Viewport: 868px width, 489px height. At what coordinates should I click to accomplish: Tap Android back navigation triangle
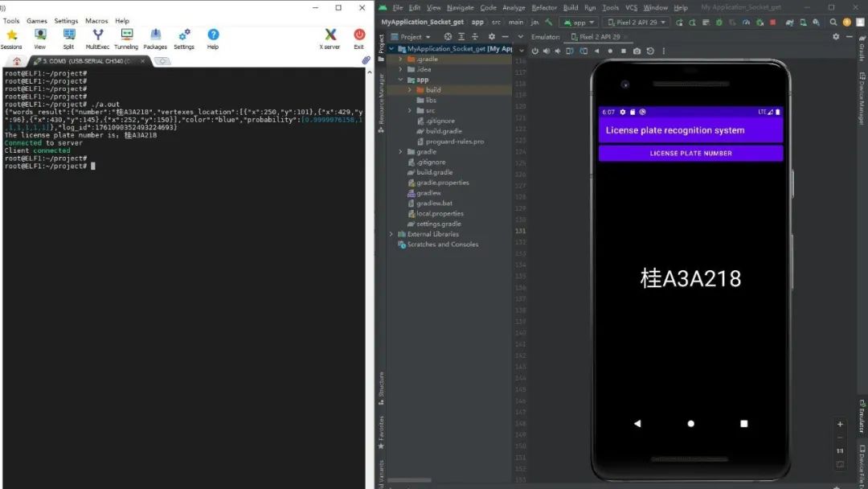click(x=637, y=423)
